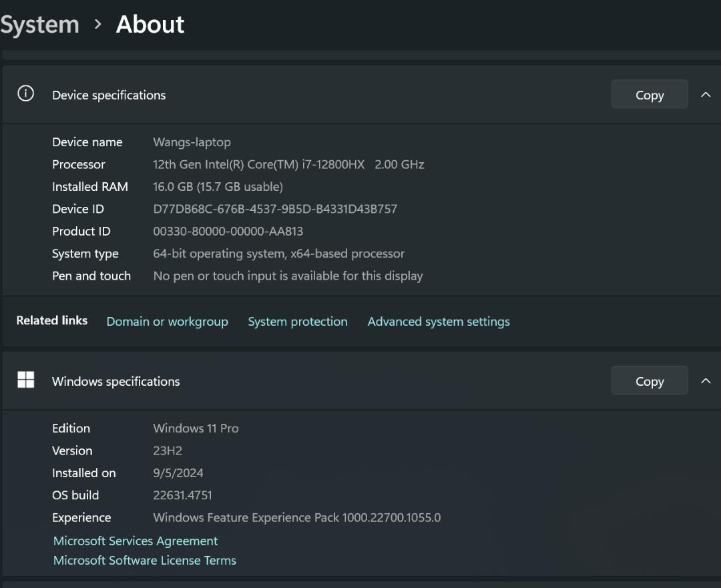Collapse the Device specifications section
The height and width of the screenshot is (588, 721).
pyautogui.click(x=706, y=95)
